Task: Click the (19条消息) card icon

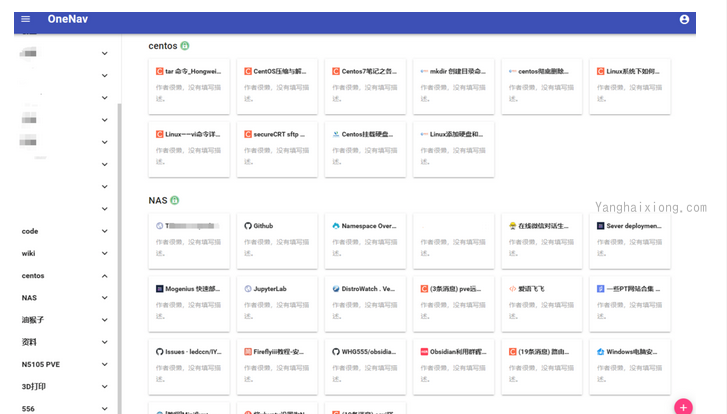Action: click(512, 352)
